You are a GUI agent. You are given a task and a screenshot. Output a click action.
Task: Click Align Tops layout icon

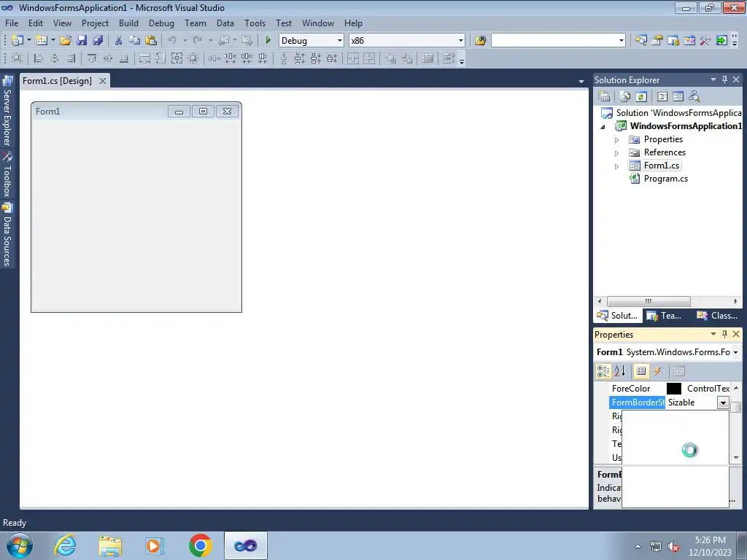pos(92,58)
